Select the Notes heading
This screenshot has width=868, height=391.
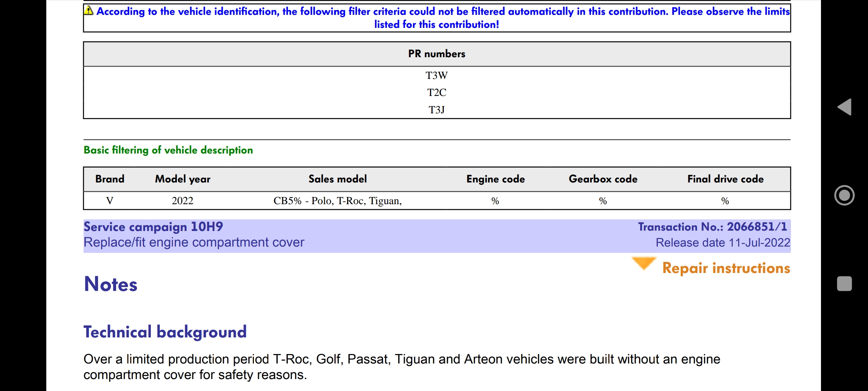coord(111,285)
